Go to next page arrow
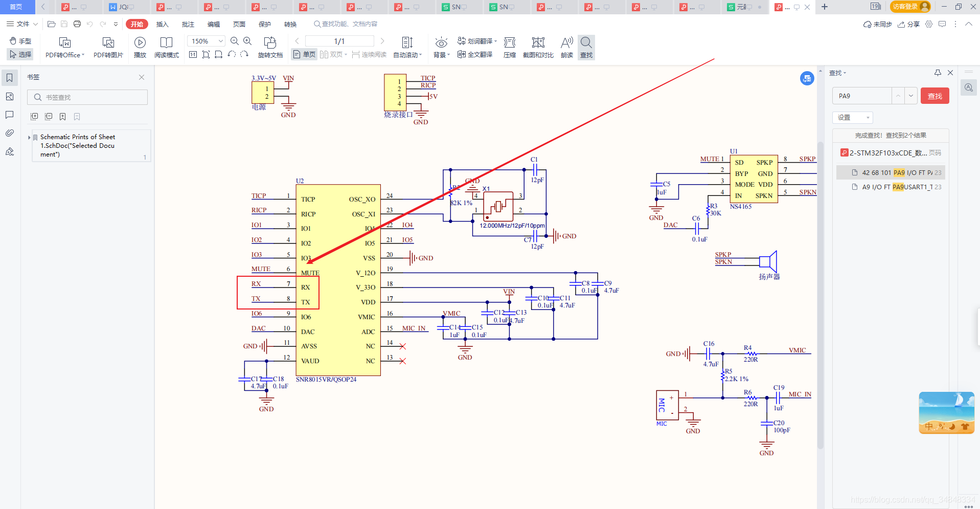 tap(382, 41)
